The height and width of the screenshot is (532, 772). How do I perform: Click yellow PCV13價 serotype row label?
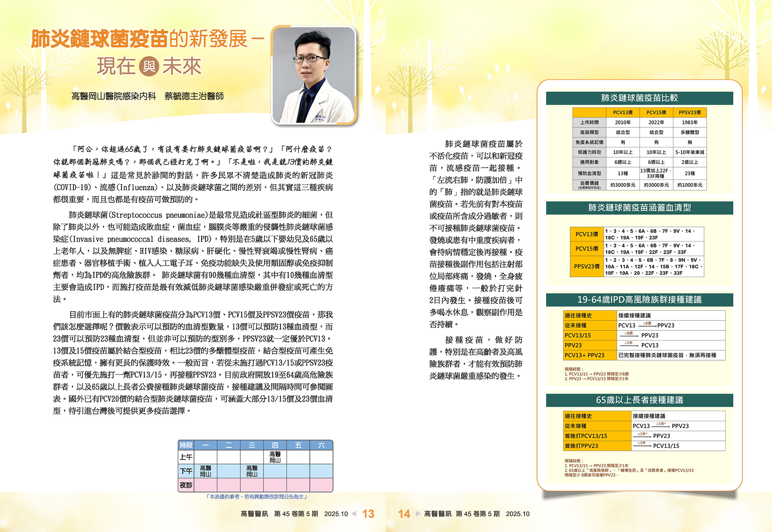point(587,234)
